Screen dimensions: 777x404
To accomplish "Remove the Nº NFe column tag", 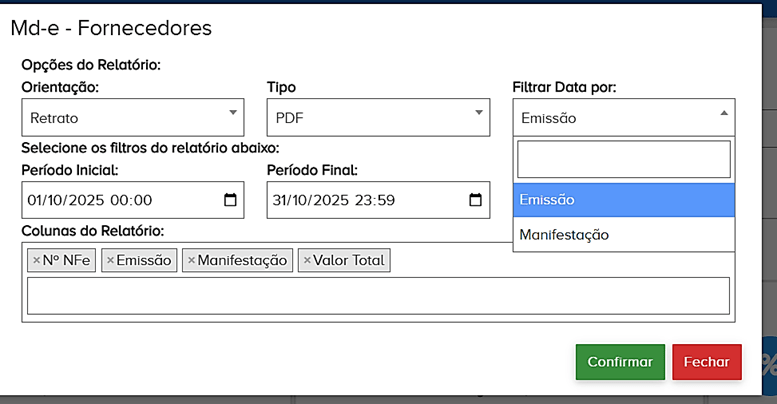I will (36, 261).
